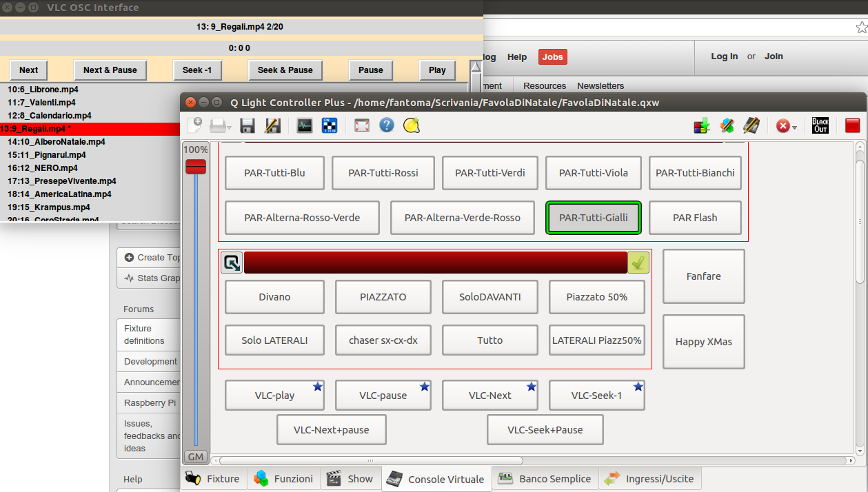The height and width of the screenshot is (492, 868).
Task: Open the DMX address DIP-switch tool
Action: point(330,125)
